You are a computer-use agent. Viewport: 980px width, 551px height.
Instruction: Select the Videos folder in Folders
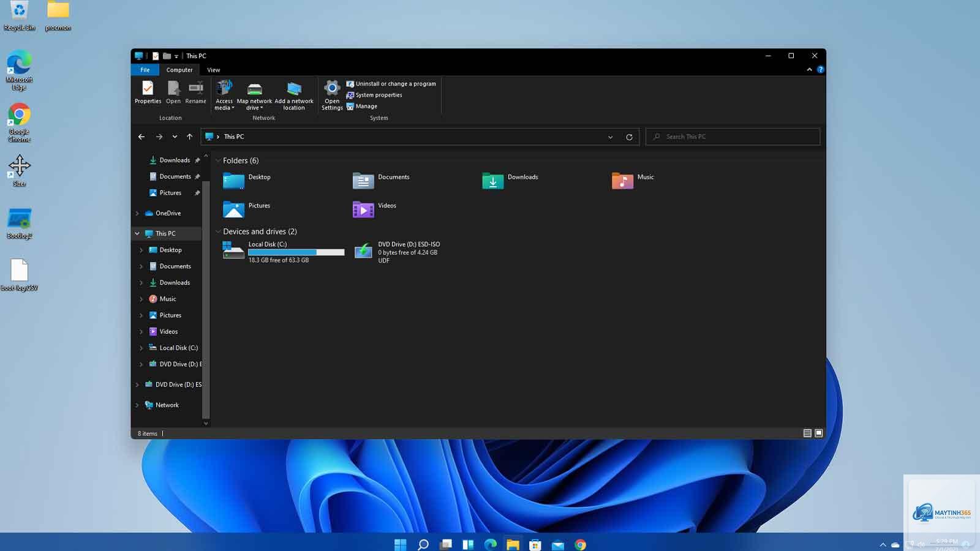[x=374, y=209]
